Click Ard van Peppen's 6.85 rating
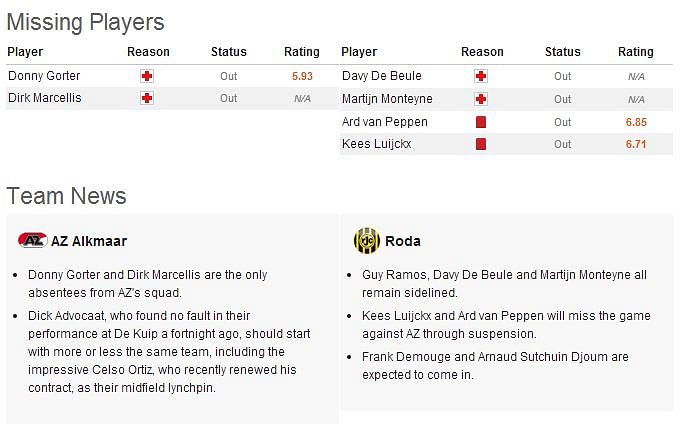The height and width of the screenshot is (438, 680). point(636,122)
